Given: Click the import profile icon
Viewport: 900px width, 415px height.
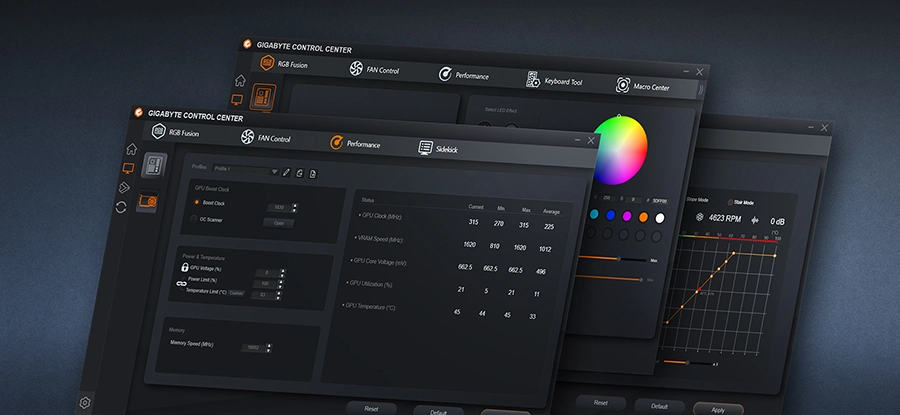Looking at the screenshot, I should click(x=300, y=173).
